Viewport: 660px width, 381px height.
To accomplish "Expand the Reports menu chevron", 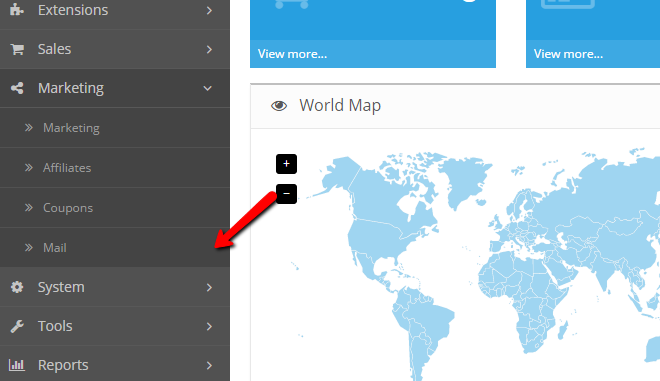I will (209, 365).
